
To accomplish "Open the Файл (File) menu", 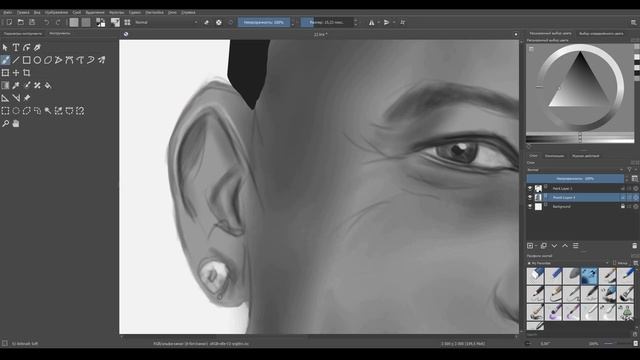I will tap(8, 12).
